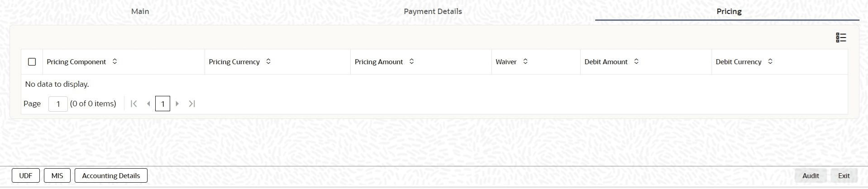The height and width of the screenshot is (189, 868).
Task: Go to next page arrow
Action: (x=177, y=104)
